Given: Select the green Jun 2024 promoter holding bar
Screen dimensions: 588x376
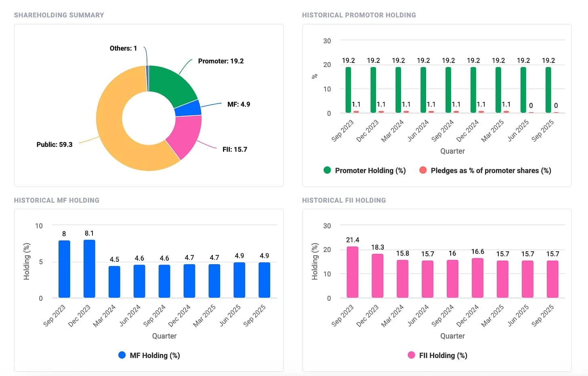Looking at the screenshot, I should [424, 90].
